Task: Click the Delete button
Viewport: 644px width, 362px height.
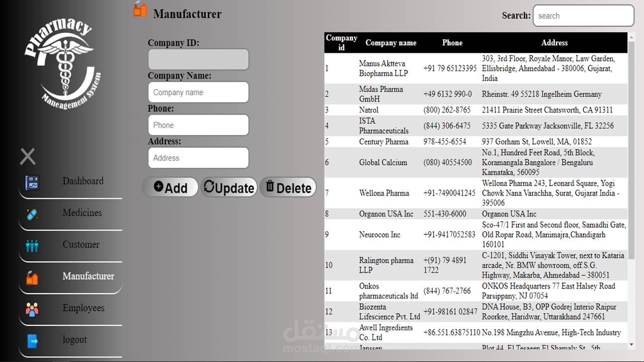Action: [x=288, y=188]
